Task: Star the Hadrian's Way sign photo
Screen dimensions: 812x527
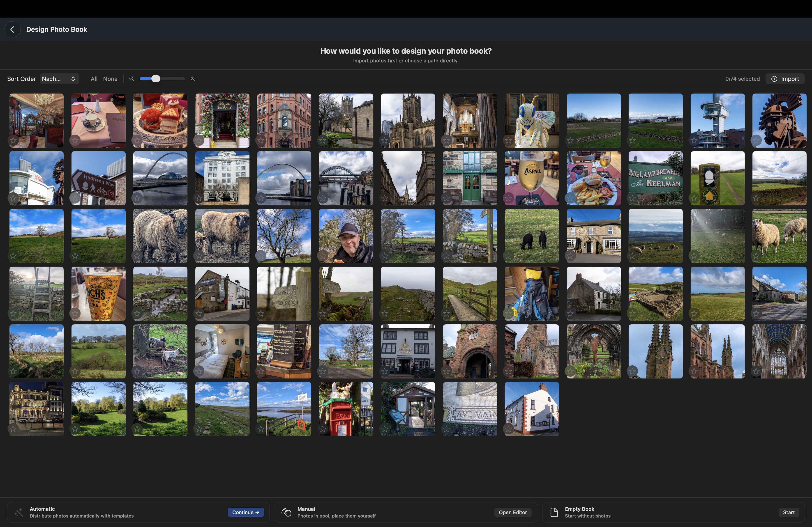Action: 75,198
